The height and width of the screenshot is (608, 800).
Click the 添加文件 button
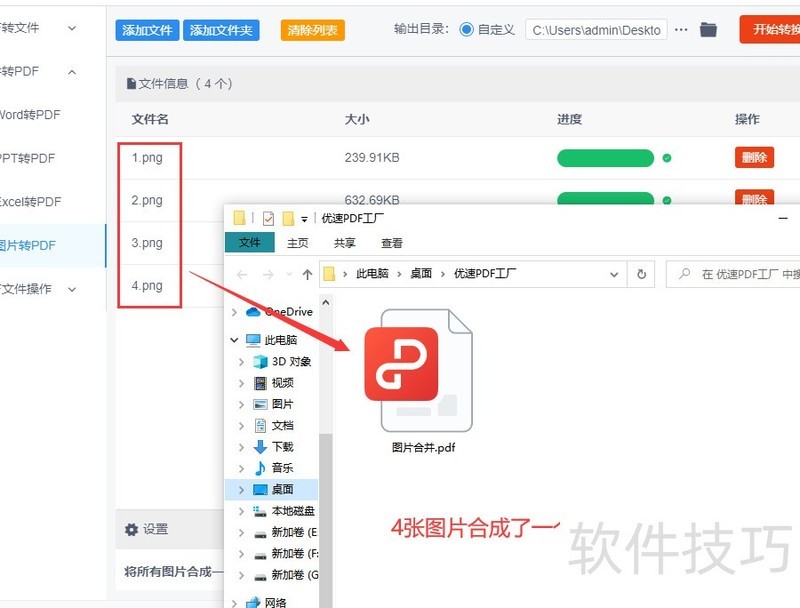147,30
